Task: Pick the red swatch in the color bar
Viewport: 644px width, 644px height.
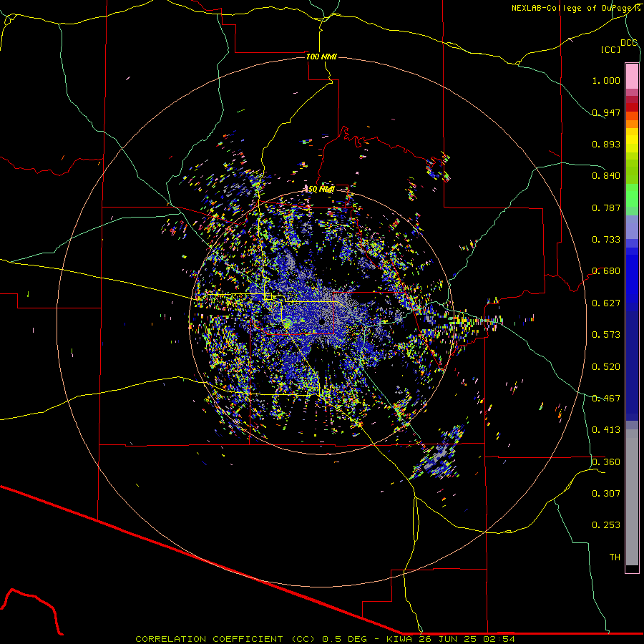Action: 632,107
